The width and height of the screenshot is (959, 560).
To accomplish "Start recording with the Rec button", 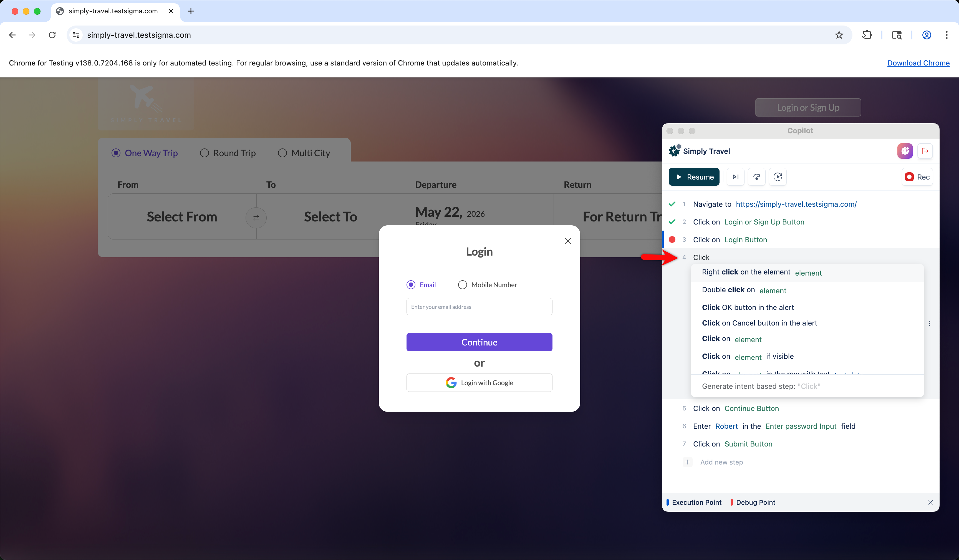I will point(917,177).
